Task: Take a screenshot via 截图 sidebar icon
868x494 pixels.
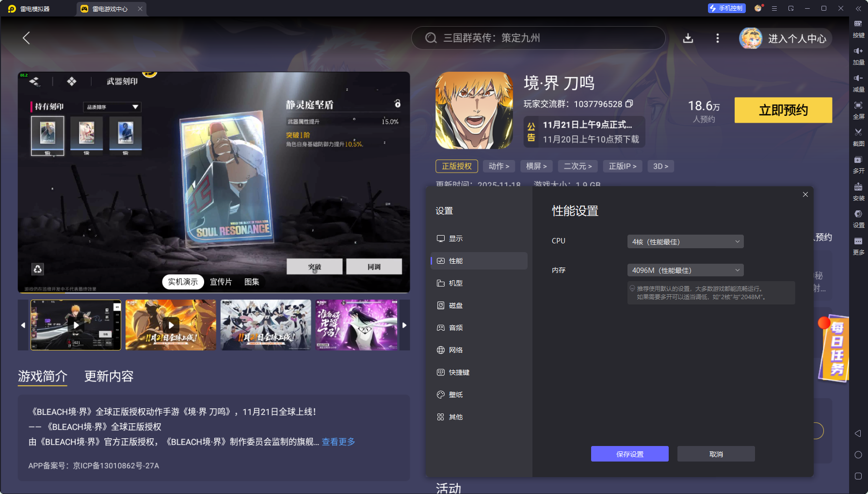Action: pos(858,136)
